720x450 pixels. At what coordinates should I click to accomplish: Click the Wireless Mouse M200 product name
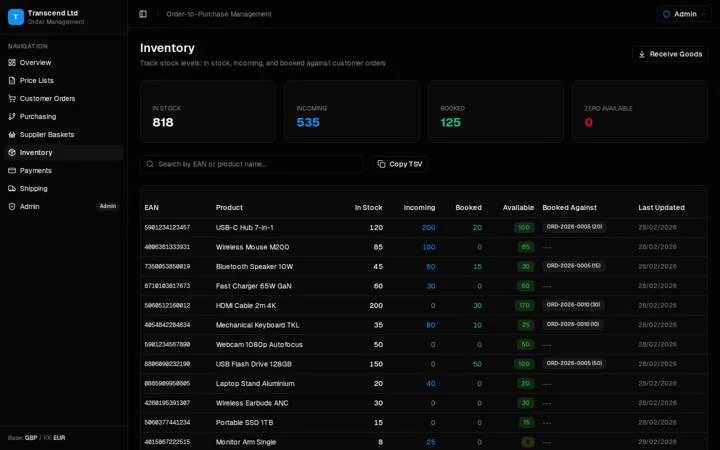point(253,247)
